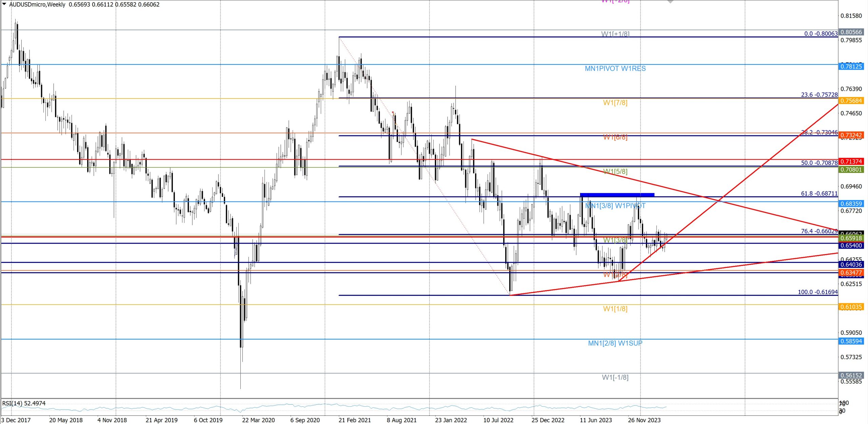This screenshot has height=424, width=868.
Task: Click the MN1[2/8] W1SUP label
Action: tap(615, 343)
